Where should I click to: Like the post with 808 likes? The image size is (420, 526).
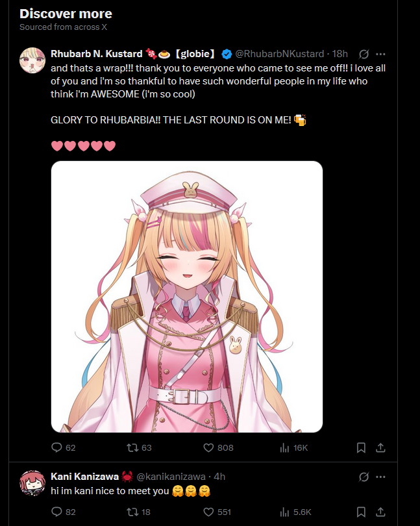click(218, 447)
